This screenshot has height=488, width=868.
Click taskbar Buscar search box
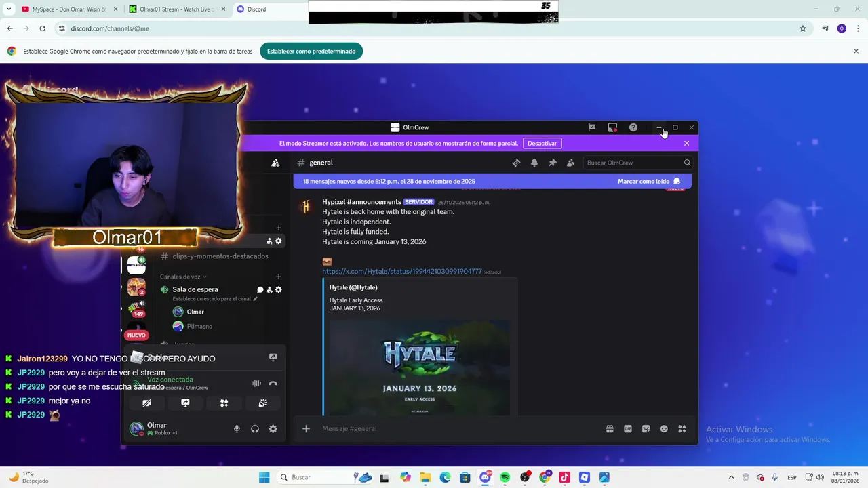point(326,477)
